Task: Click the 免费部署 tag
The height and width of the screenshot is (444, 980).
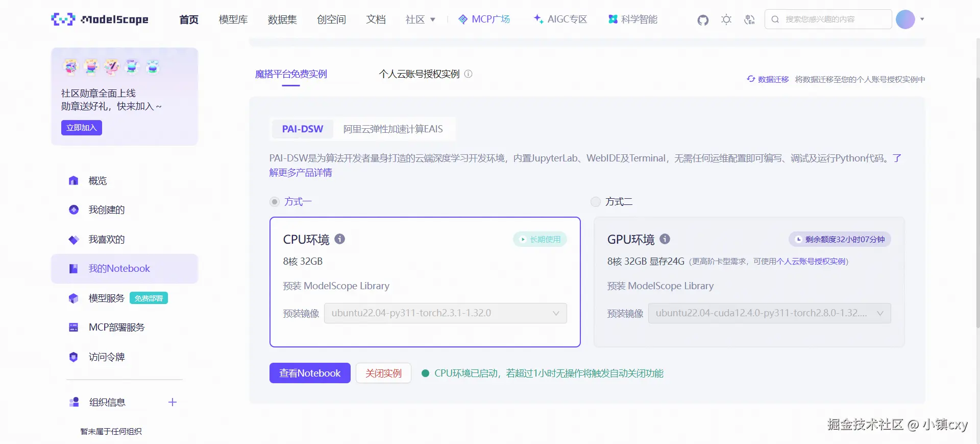Action: (x=149, y=298)
